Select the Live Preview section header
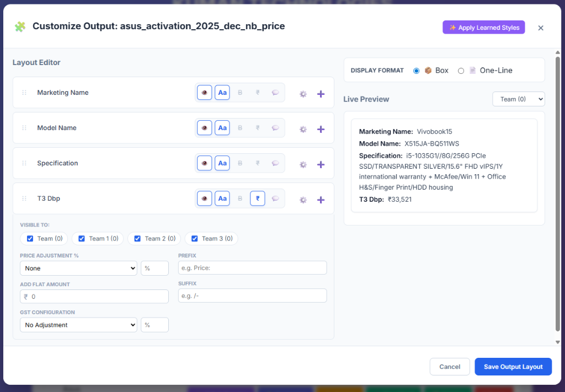The image size is (565, 392). point(367,99)
